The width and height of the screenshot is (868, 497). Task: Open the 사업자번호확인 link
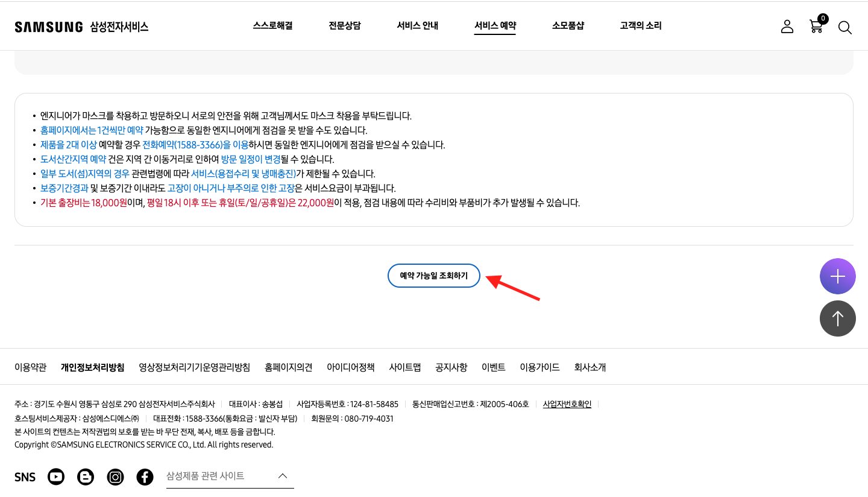click(x=567, y=404)
